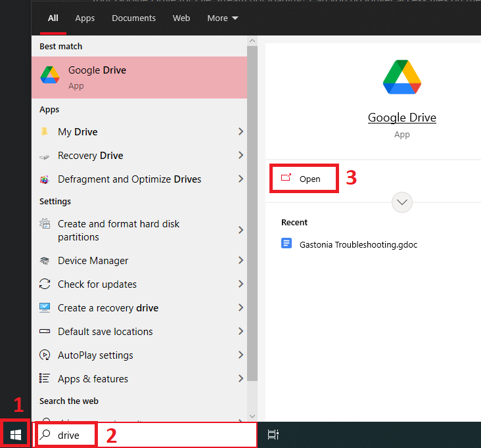
Task: Select Google Drive best match result
Action: pos(139,78)
